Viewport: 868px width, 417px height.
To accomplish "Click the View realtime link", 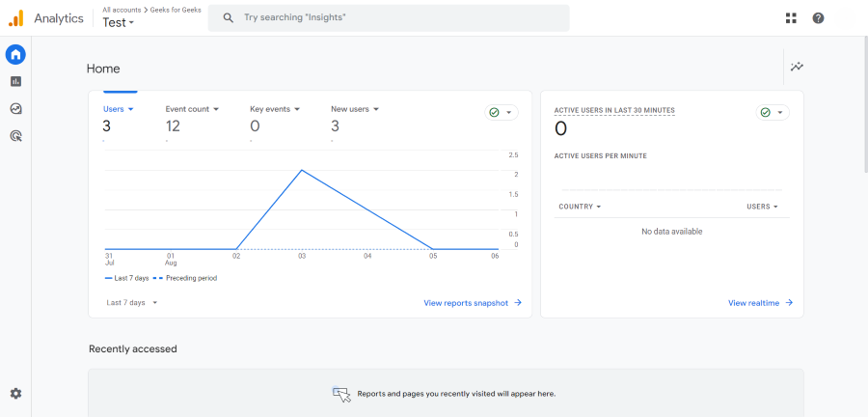I will click(x=760, y=303).
